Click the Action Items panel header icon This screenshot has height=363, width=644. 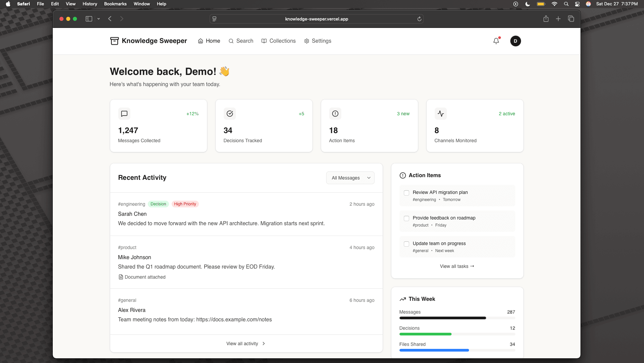(x=402, y=175)
